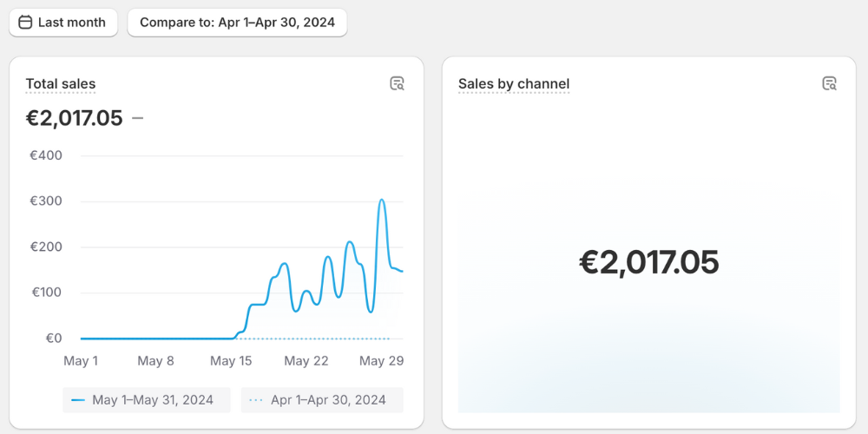Click the €300 y-axis label
Image resolution: width=868 pixels, height=434 pixels.
point(46,201)
